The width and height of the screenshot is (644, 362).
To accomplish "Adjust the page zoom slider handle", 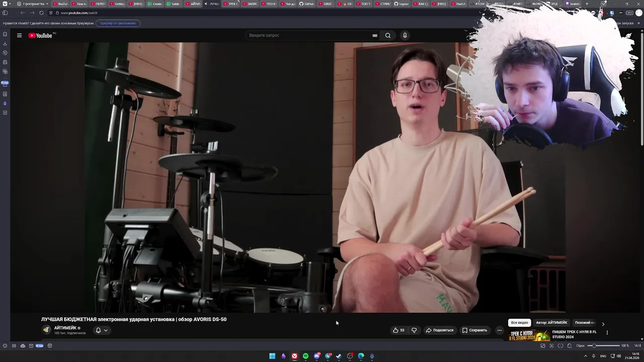I will tap(594, 346).
